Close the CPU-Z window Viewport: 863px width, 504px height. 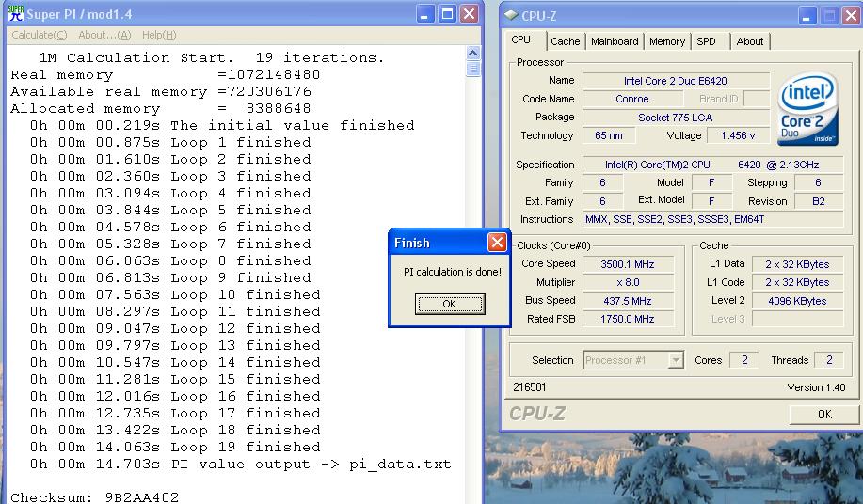click(x=852, y=16)
